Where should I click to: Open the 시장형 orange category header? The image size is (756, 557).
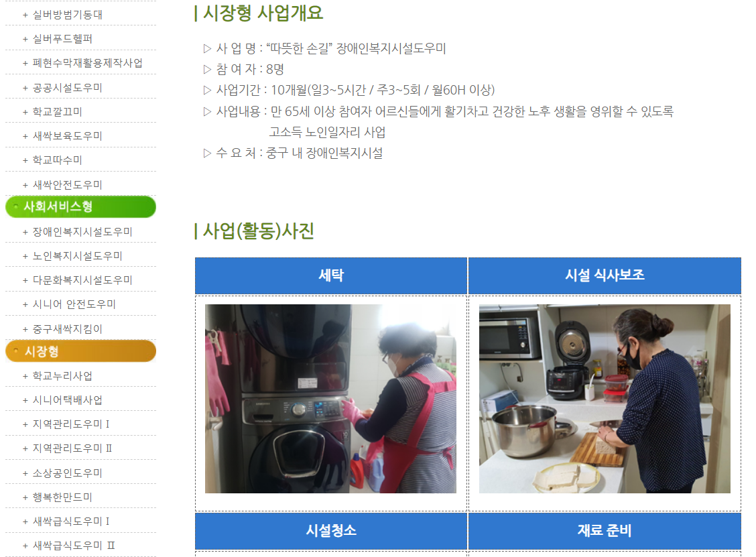pyautogui.click(x=80, y=351)
